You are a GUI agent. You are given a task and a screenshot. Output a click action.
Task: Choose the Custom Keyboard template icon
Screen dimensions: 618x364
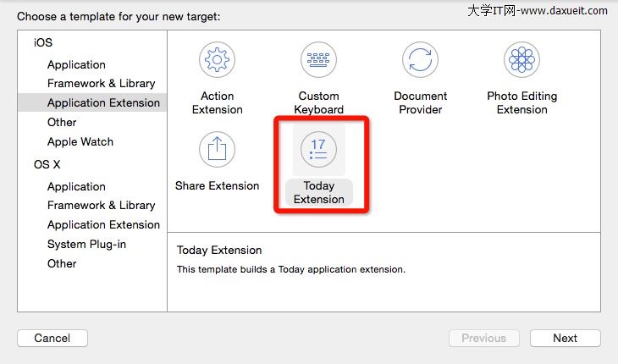pyautogui.click(x=318, y=60)
